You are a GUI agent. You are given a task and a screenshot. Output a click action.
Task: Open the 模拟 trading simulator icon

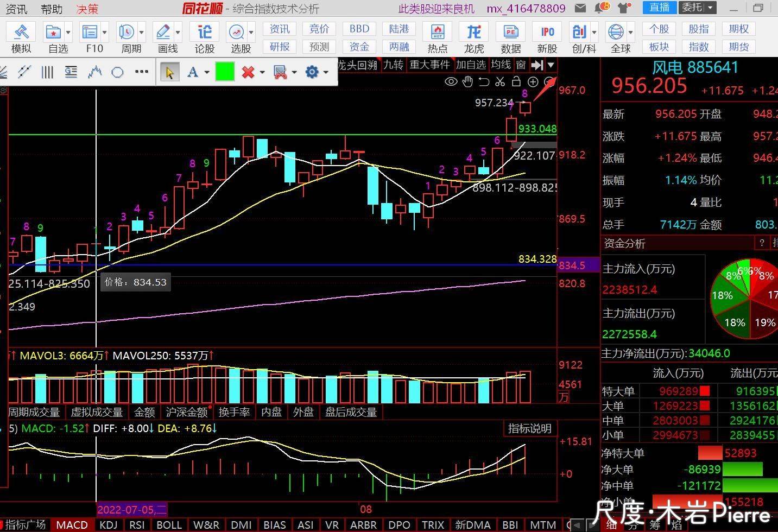pyautogui.click(x=21, y=37)
